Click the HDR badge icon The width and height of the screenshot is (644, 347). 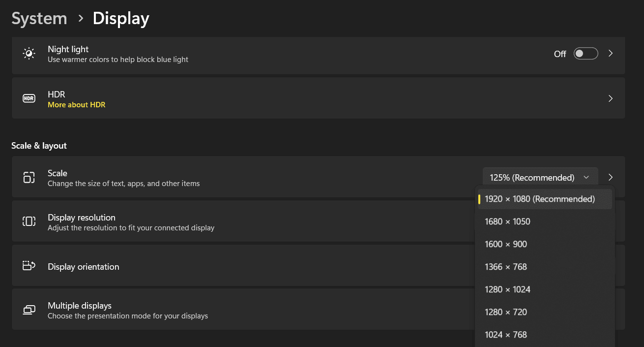pyautogui.click(x=29, y=98)
